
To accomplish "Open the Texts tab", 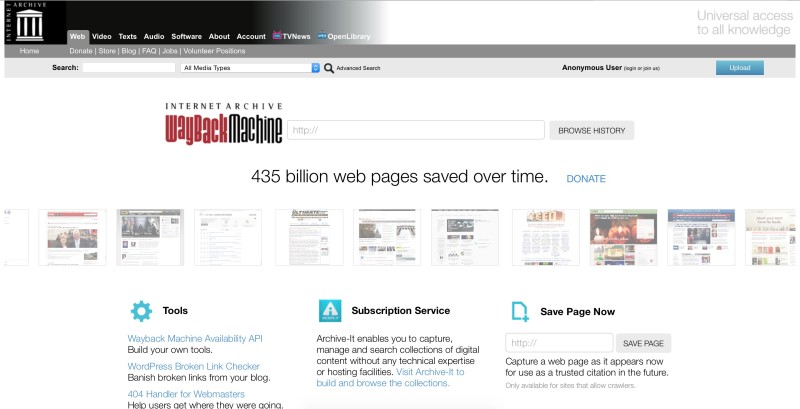I will click(128, 37).
